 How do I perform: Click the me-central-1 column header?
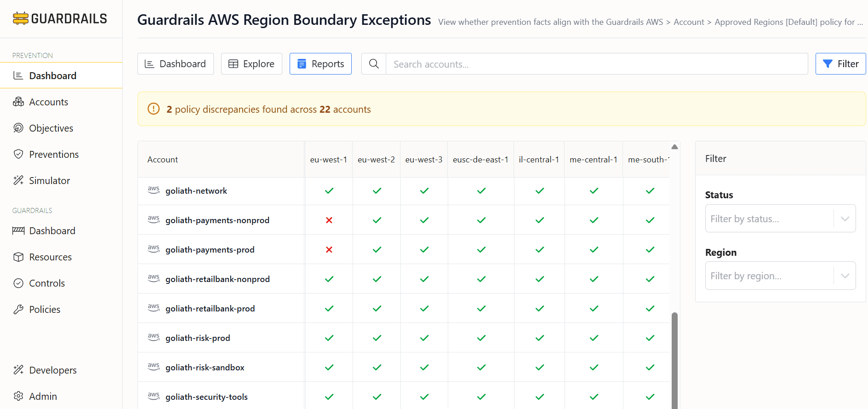(x=594, y=159)
